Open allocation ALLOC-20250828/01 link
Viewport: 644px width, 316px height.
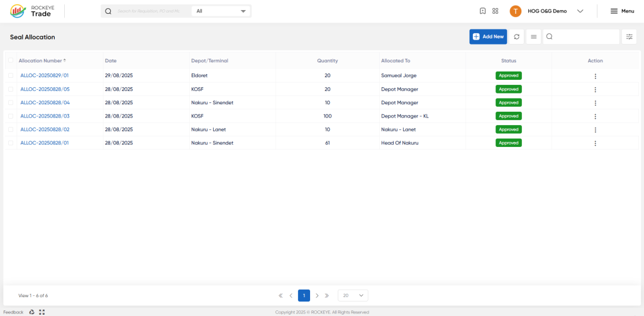pos(45,143)
